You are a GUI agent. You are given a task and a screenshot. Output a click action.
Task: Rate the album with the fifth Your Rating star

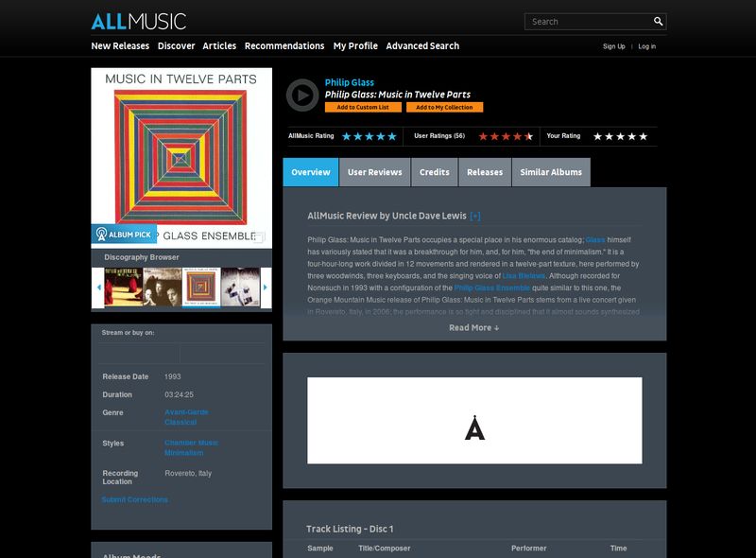pyautogui.click(x=644, y=136)
